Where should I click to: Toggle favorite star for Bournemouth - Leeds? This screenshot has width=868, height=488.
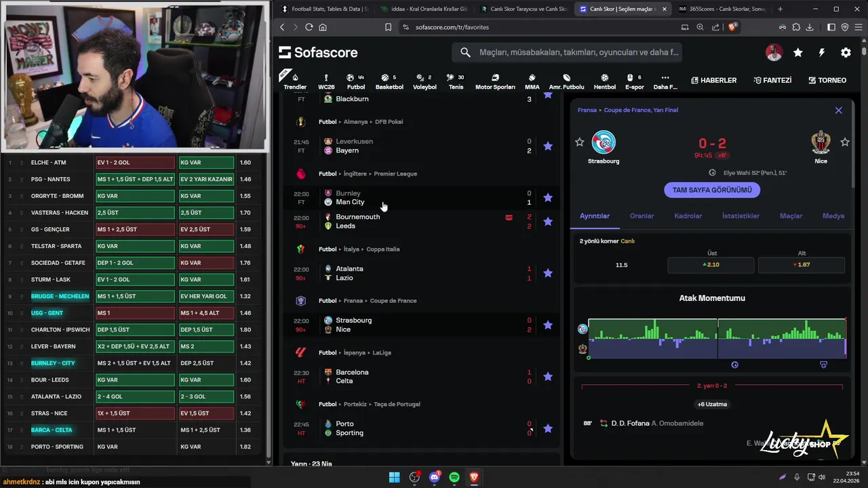tap(548, 221)
